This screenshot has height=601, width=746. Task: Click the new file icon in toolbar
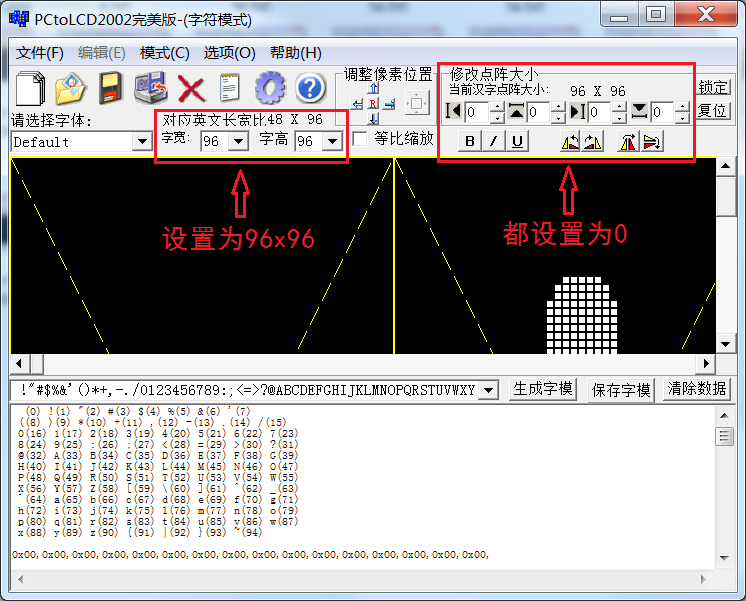pos(31,88)
